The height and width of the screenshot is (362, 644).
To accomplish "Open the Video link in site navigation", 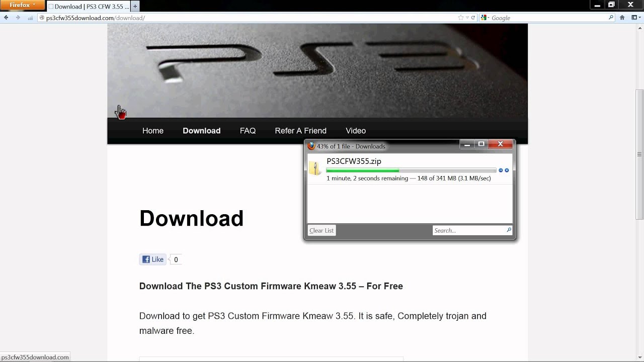I will [x=356, y=131].
